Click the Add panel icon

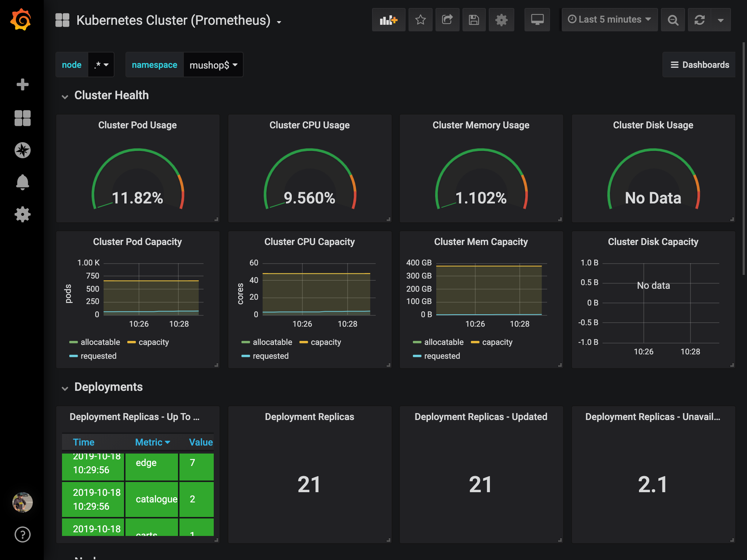point(388,20)
